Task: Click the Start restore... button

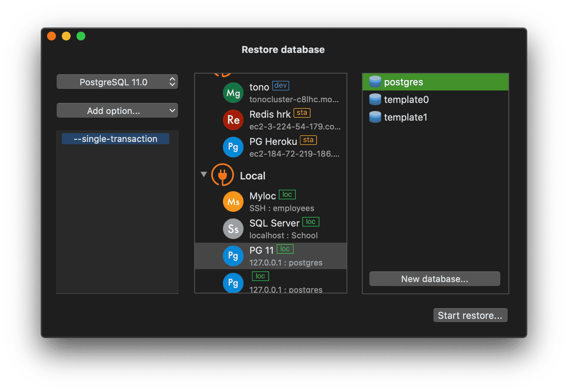Action: click(470, 316)
